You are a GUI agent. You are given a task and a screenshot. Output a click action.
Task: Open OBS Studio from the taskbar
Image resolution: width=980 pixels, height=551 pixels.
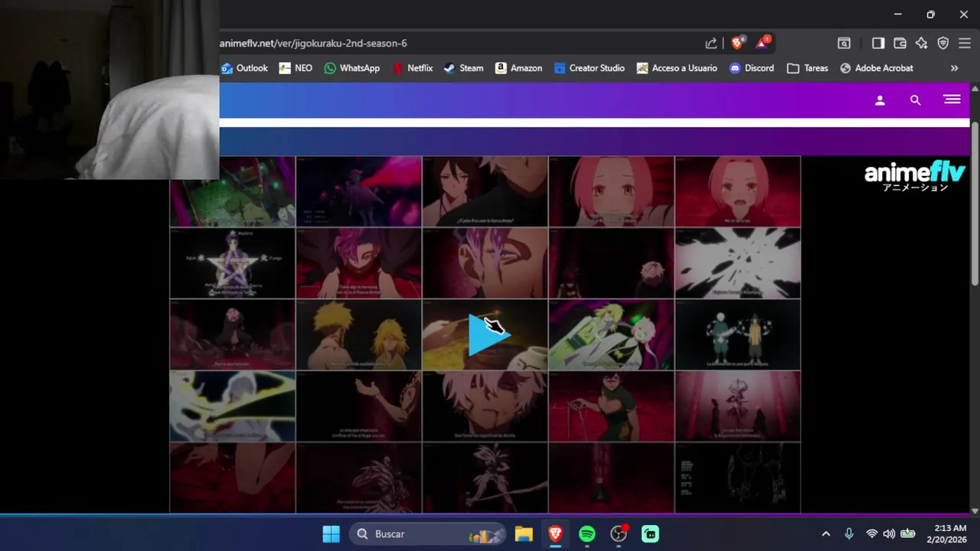click(619, 534)
